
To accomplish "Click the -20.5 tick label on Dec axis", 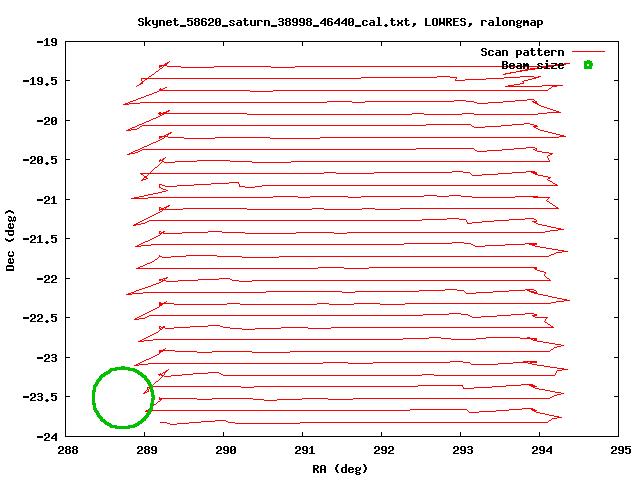I will coord(41,160).
